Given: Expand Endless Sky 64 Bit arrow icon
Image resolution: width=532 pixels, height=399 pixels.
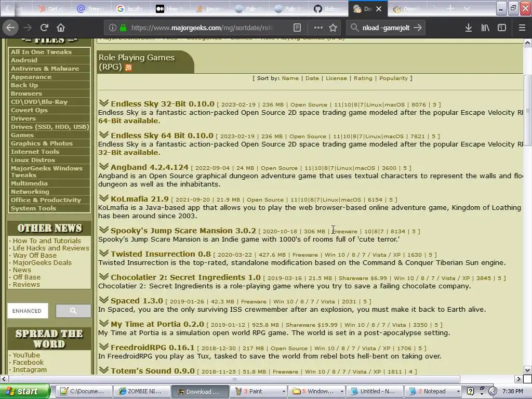Looking at the screenshot, I should 104,135.
